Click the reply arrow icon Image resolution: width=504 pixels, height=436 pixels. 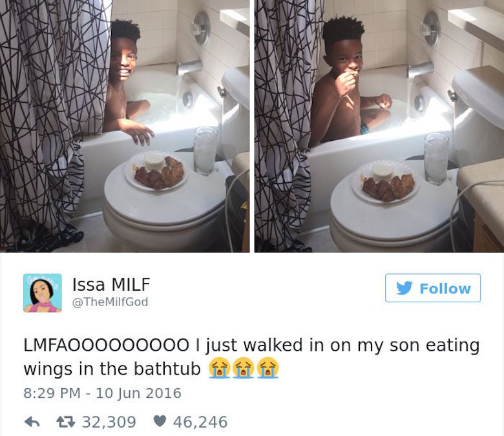[x=32, y=422]
